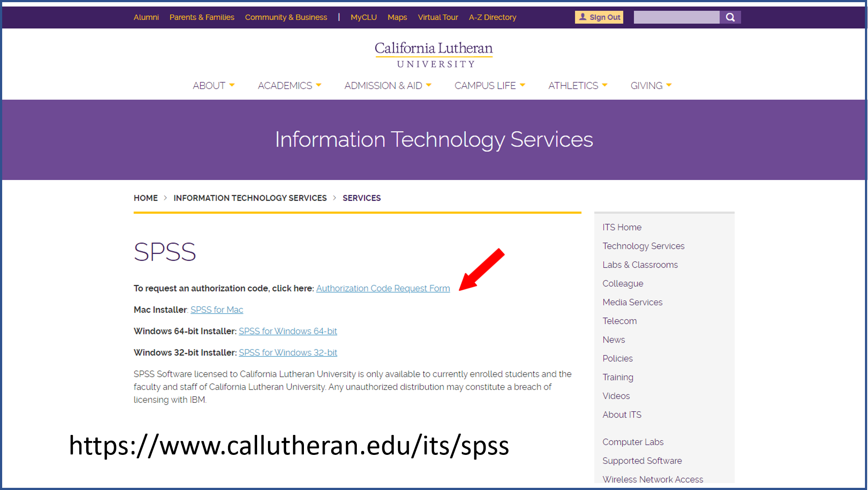The height and width of the screenshot is (490, 868).
Task: Download SPSS for Mac installer
Action: [217, 310]
